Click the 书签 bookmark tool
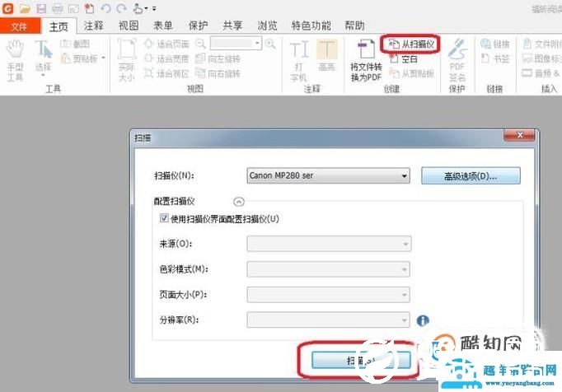The height and width of the screenshot is (392, 562). pyautogui.click(x=495, y=58)
